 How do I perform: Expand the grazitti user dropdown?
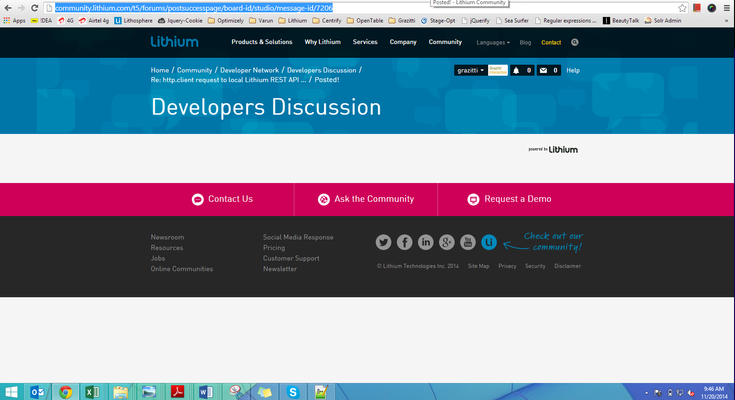pos(471,70)
